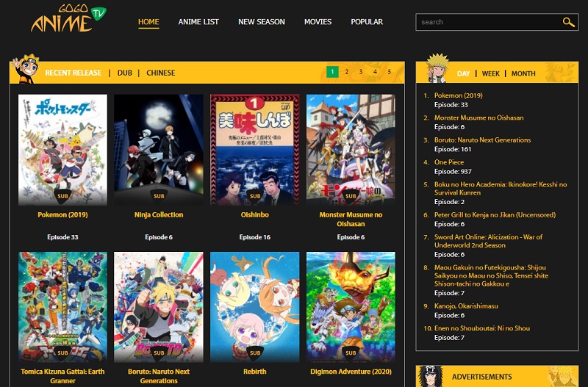Select the Recent Release tab
Viewport: 588px width, 387px height.
73,73
